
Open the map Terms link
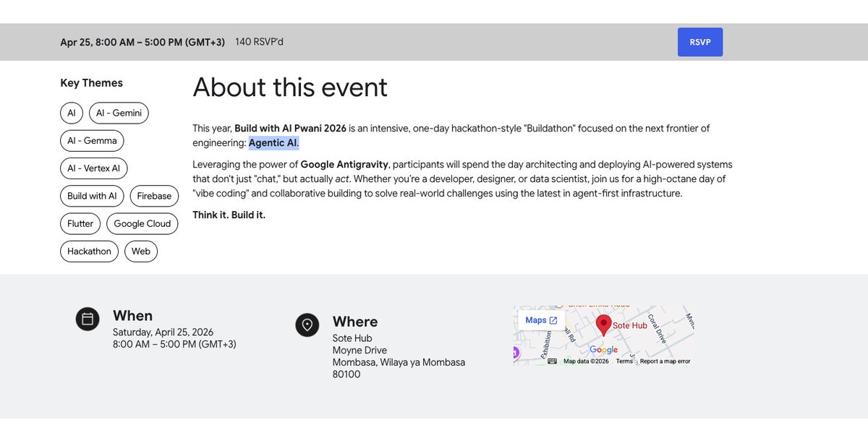(x=624, y=361)
